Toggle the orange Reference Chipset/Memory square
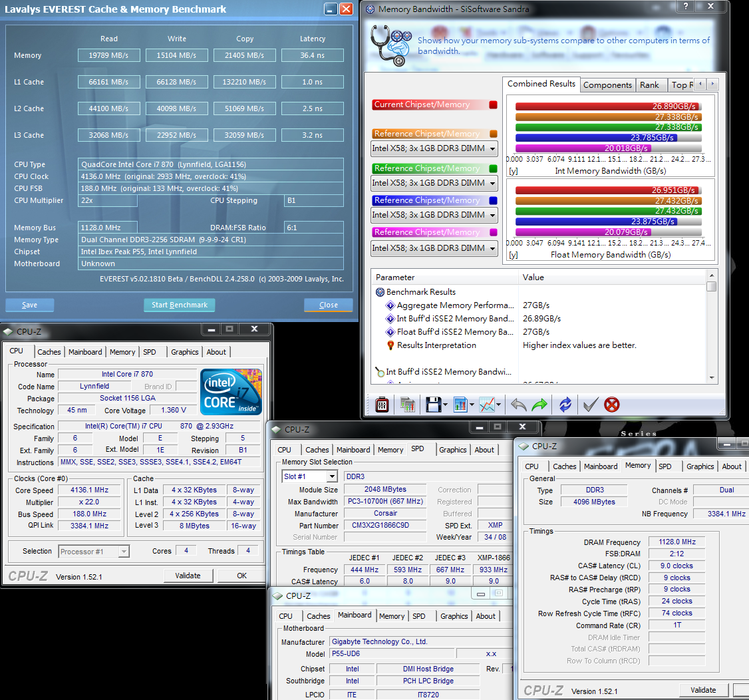The height and width of the screenshot is (700, 749). 493,134
